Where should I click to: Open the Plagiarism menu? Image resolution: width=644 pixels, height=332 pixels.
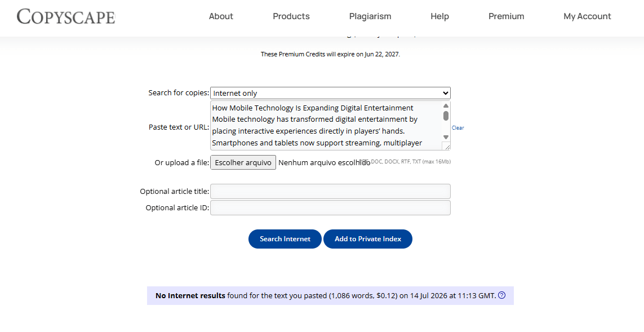[x=370, y=16]
